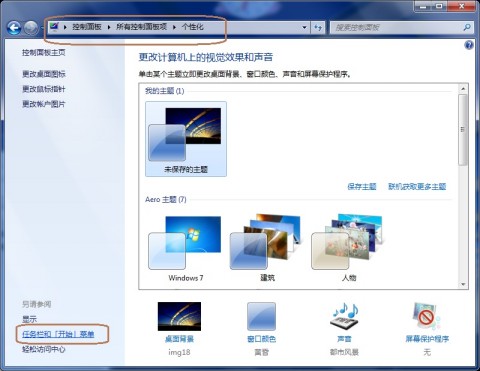The width and height of the screenshot is (480, 371).
Task: Click the Forward navigation arrow button
Action: coord(31,28)
